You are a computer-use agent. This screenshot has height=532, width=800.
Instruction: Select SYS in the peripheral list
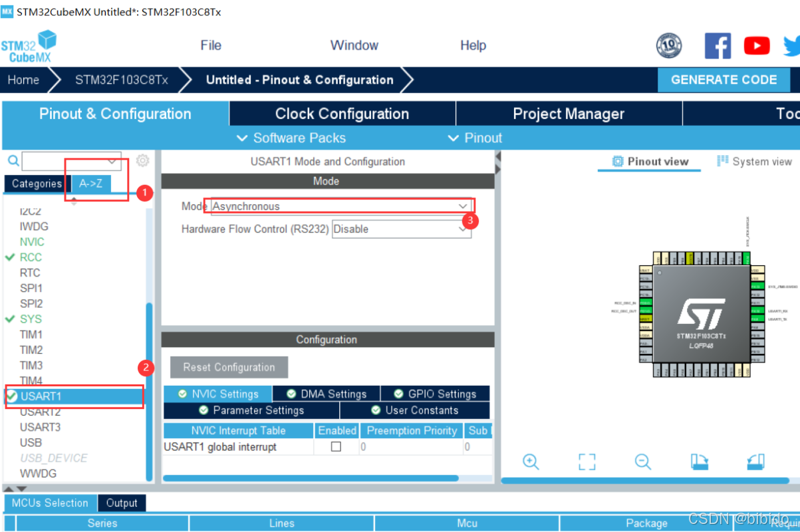(31, 319)
